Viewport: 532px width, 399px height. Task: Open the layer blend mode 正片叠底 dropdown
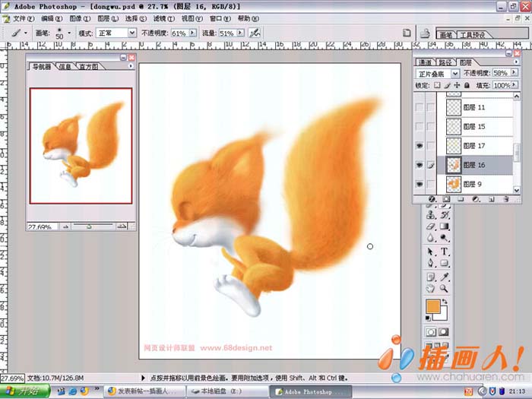(455, 73)
